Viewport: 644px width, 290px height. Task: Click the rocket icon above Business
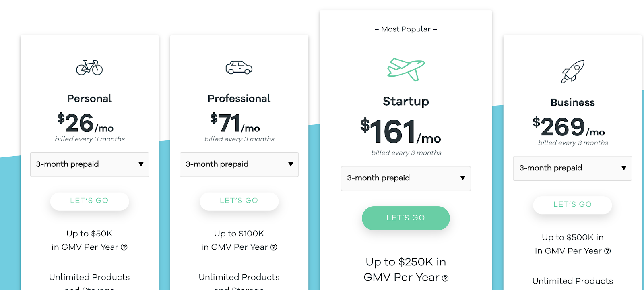(x=572, y=72)
